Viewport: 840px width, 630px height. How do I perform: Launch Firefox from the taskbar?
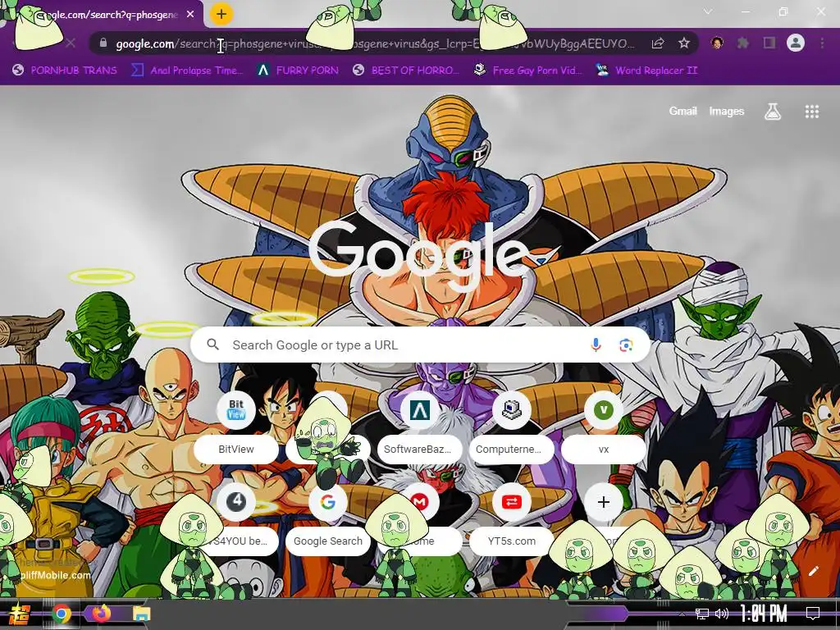pyautogui.click(x=102, y=614)
